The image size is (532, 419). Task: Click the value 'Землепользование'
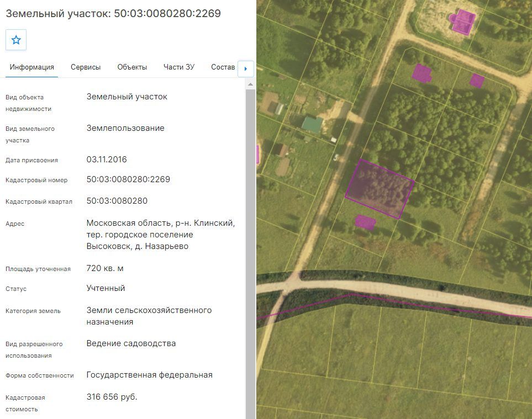click(125, 128)
